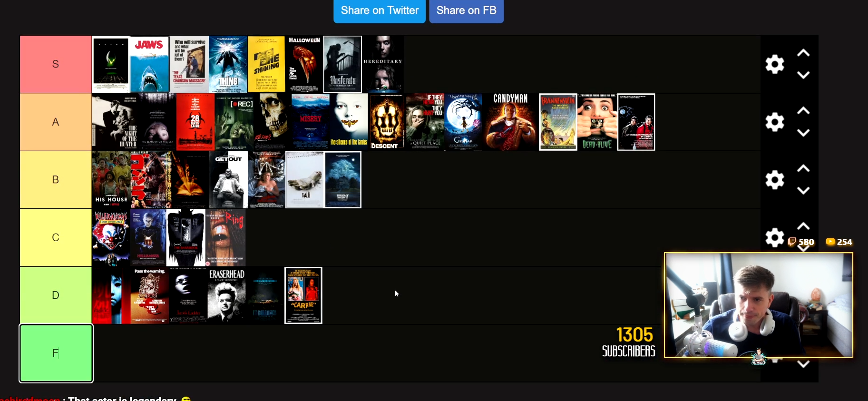The image size is (868, 401).
Task: Move B tier row down with arrow
Action: point(803,190)
